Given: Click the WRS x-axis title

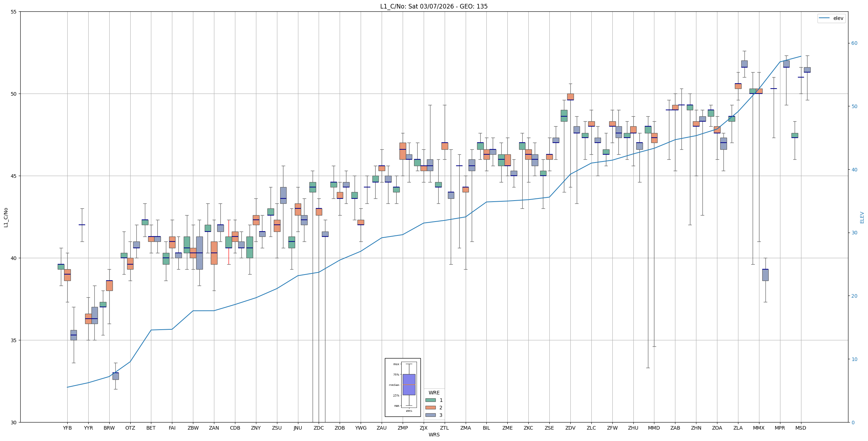Looking at the screenshot, I should tap(434, 435).
